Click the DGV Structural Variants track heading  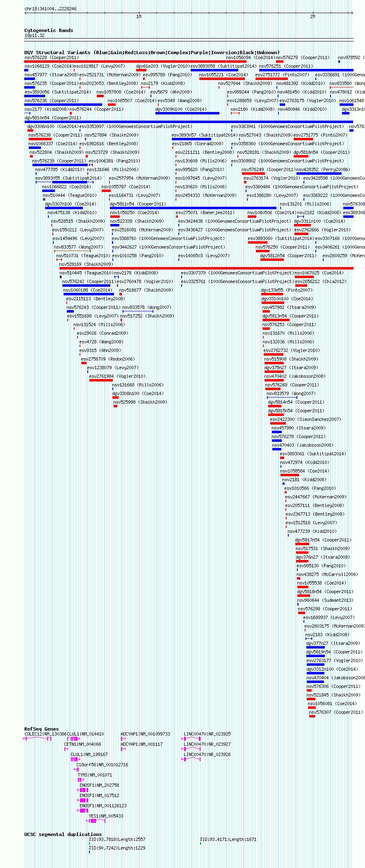(152, 53)
